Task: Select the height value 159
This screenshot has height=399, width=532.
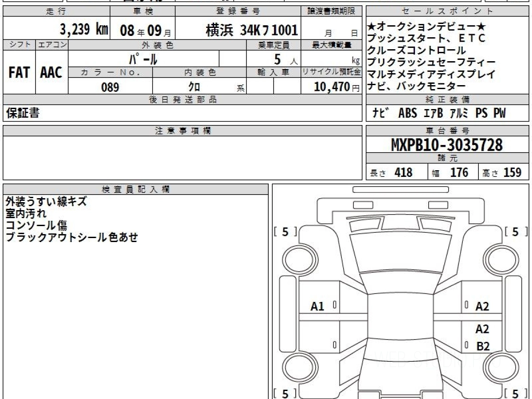Action: (512, 172)
